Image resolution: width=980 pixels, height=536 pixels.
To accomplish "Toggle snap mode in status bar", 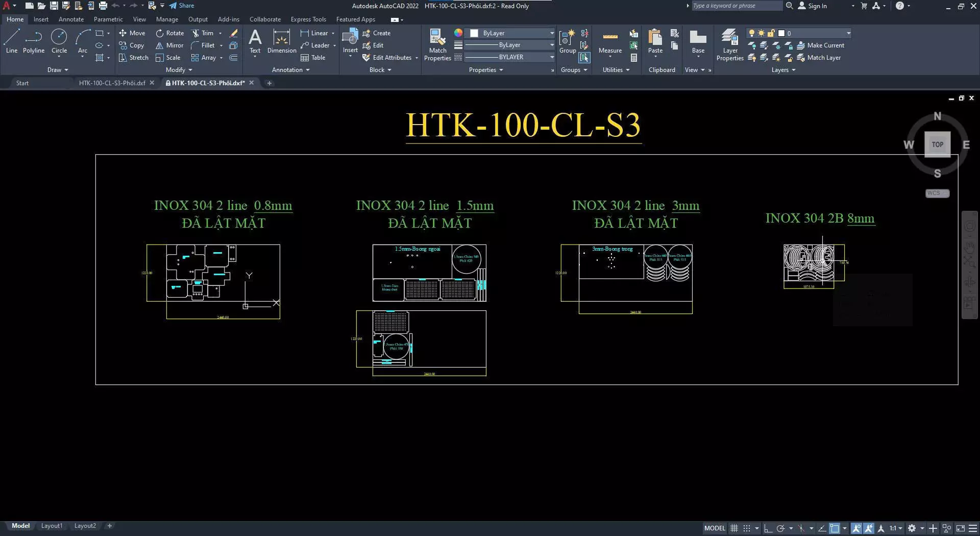I will click(x=747, y=528).
